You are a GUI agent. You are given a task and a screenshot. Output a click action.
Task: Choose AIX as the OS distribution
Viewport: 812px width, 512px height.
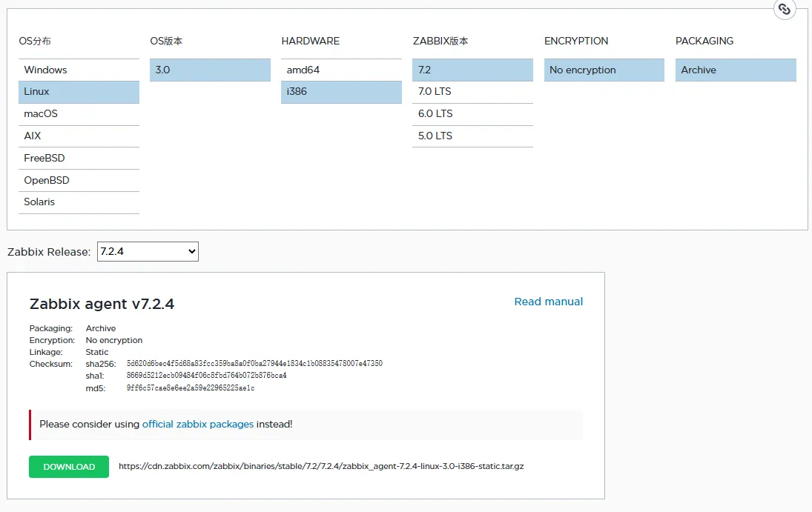[x=79, y=136]
